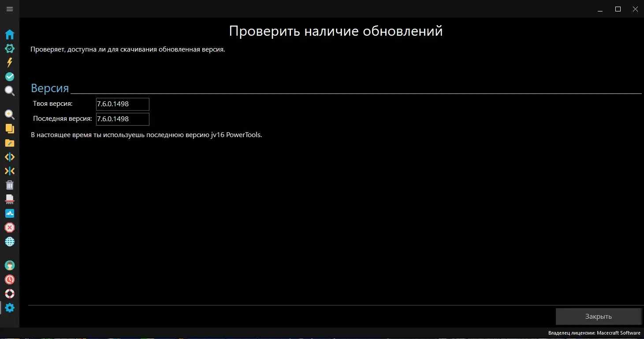The image size is (644, 339).
Task: Open the folder organizer tool icon
Action: [10, 143]
